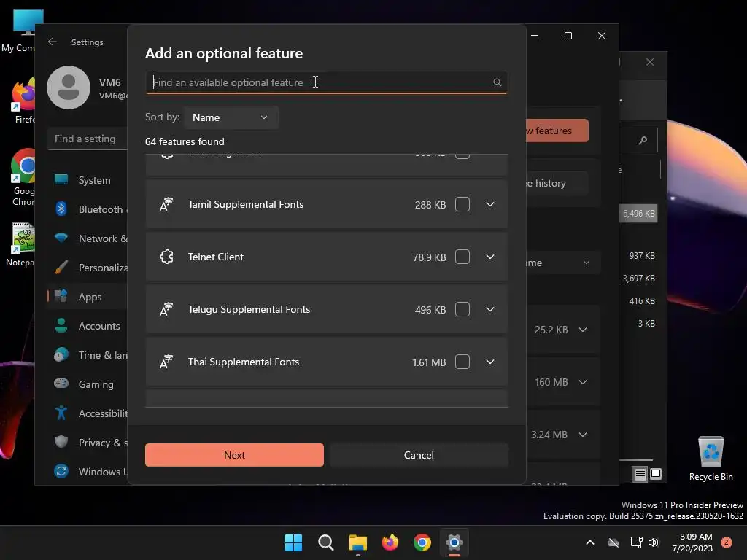
Task: Click the Notepad++ desktop shortcut
Action: coord(22,245)
